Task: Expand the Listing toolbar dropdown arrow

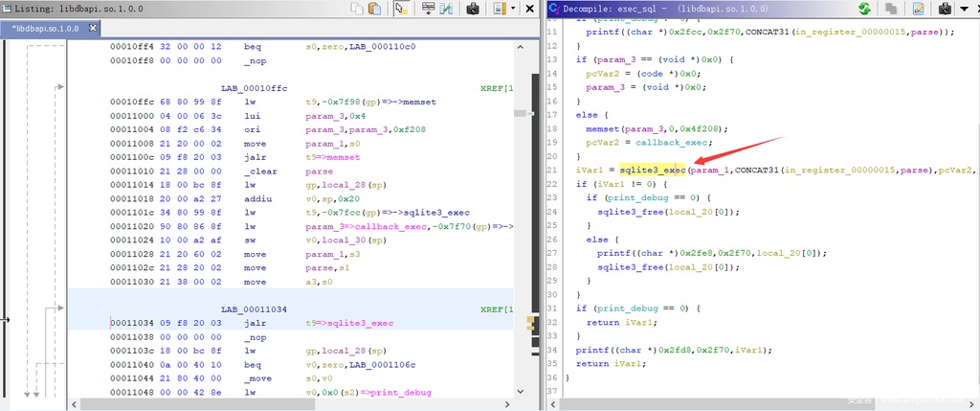Action: point(513,9)
